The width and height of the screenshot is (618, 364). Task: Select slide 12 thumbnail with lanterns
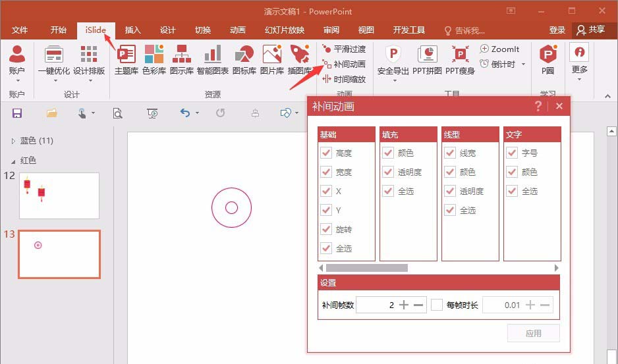point(59,195)
